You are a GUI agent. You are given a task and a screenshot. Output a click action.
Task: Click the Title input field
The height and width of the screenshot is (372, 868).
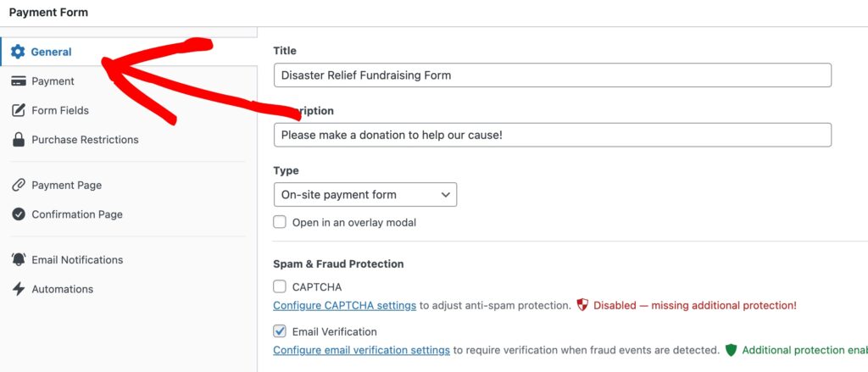coord(552,75)
